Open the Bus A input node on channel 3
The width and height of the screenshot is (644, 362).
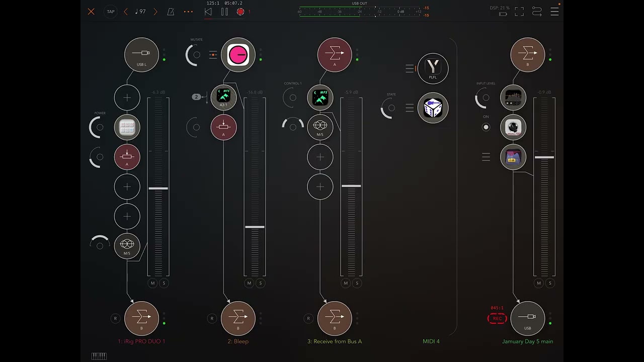coord(335,55)
